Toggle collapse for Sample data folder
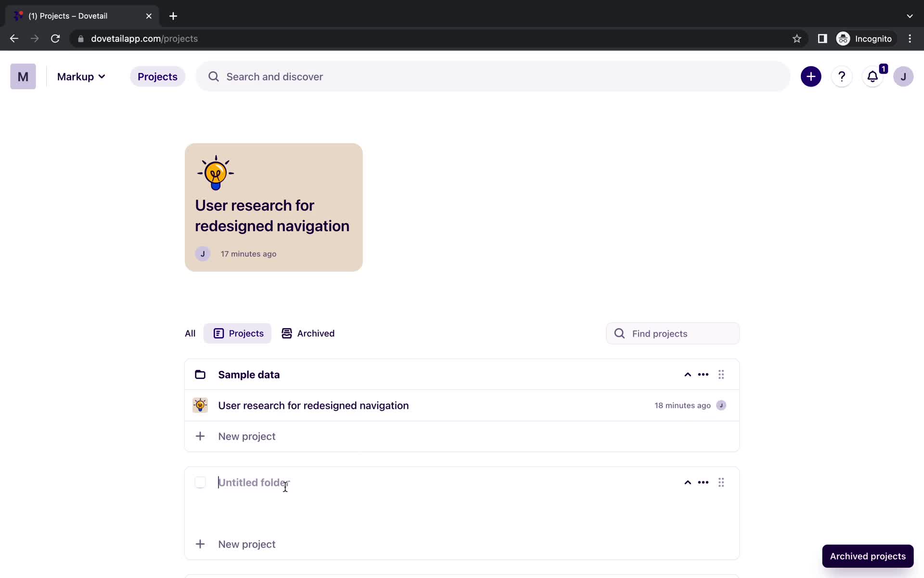 tap(688, 374)
